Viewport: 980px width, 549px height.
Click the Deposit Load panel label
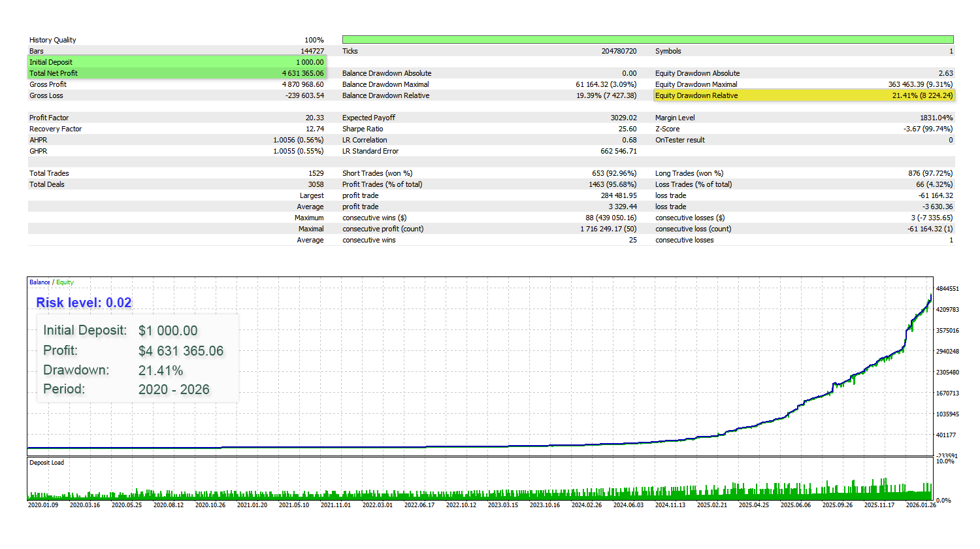[x=46, y=463]
